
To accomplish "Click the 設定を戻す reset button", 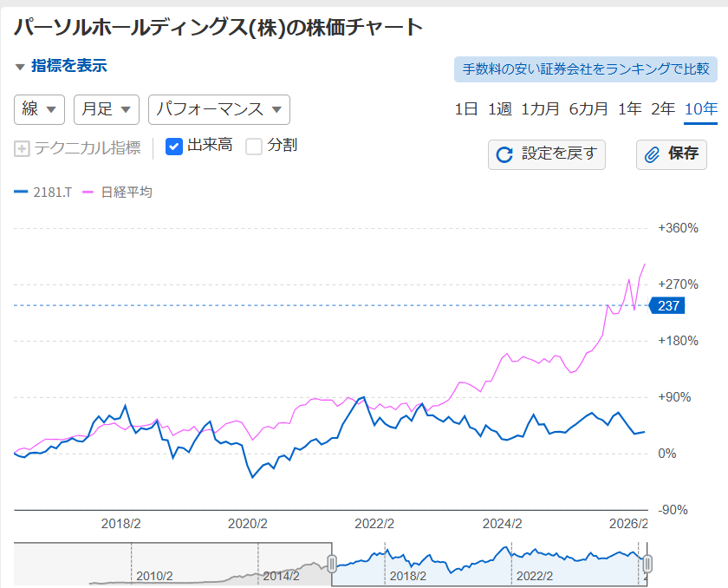I will pyautogui.click(x=547, y=154).
